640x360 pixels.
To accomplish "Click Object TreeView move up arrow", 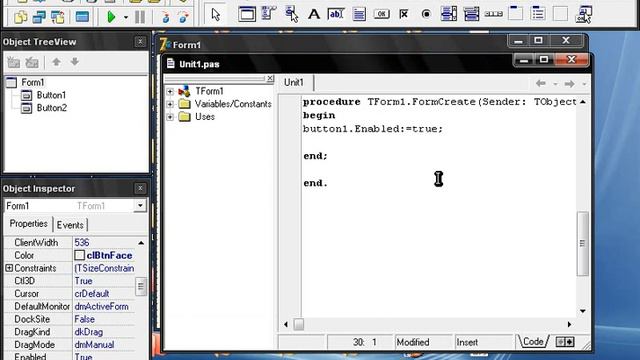I will (56, 62).
